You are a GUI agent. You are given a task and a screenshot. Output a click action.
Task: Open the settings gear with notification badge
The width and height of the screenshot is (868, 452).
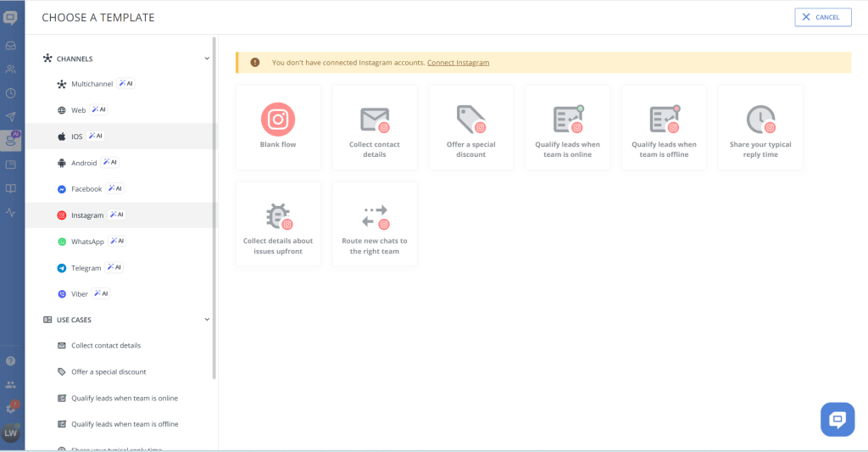click(x=11, y=408)
